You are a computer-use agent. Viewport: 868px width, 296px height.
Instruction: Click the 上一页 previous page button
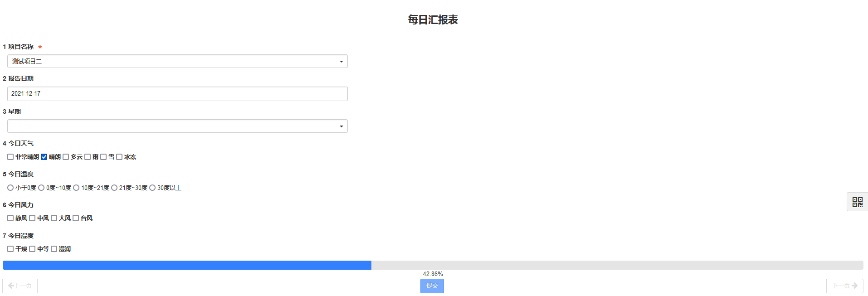pyautogui.click(x=20, y=286)
